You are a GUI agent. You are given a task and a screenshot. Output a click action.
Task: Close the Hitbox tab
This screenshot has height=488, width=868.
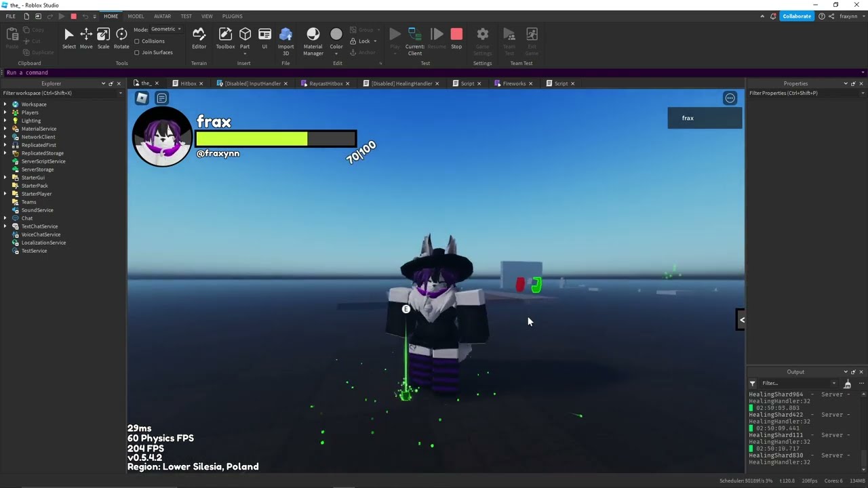(x=201, y=83)
